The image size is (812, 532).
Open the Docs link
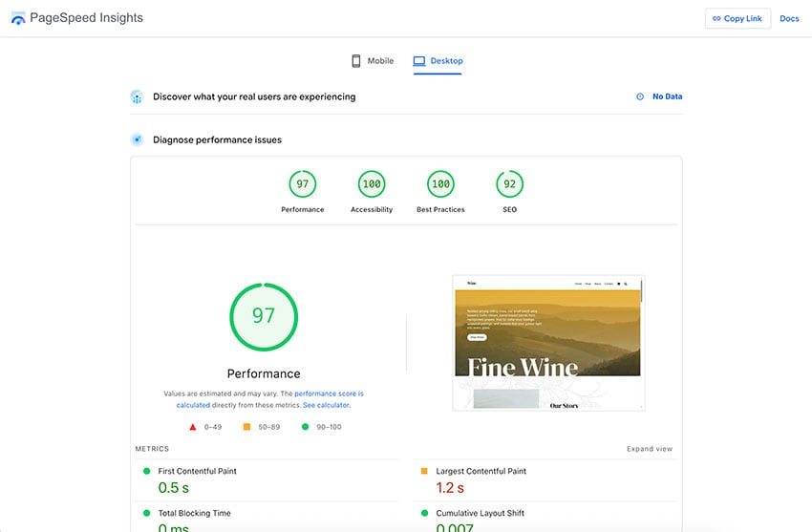(789, 19)
